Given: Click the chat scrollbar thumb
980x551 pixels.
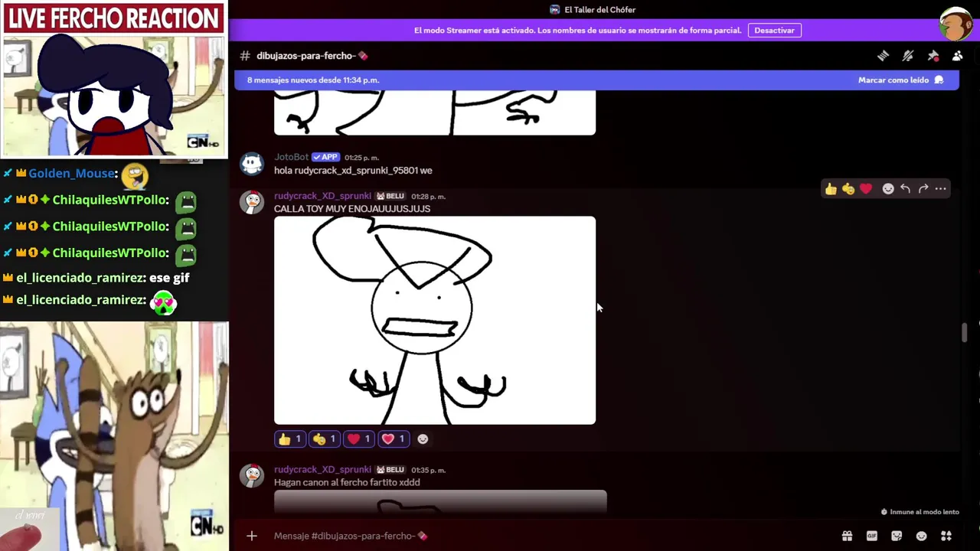Looking at the screenshot, I should tap(964, 333).
